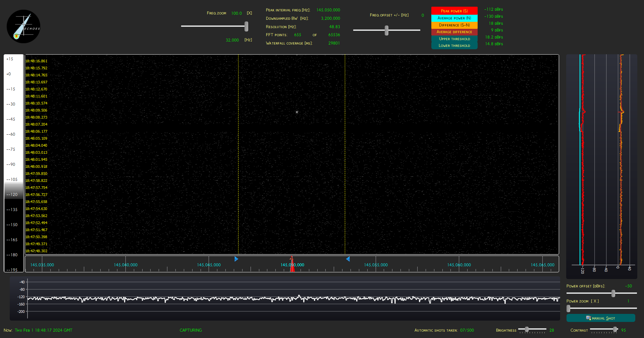Image resolution: width=644 pixels, height=338 pixels.
Task: Click the 145,045,000 frequency scale label
Action: tap(209, 265)
